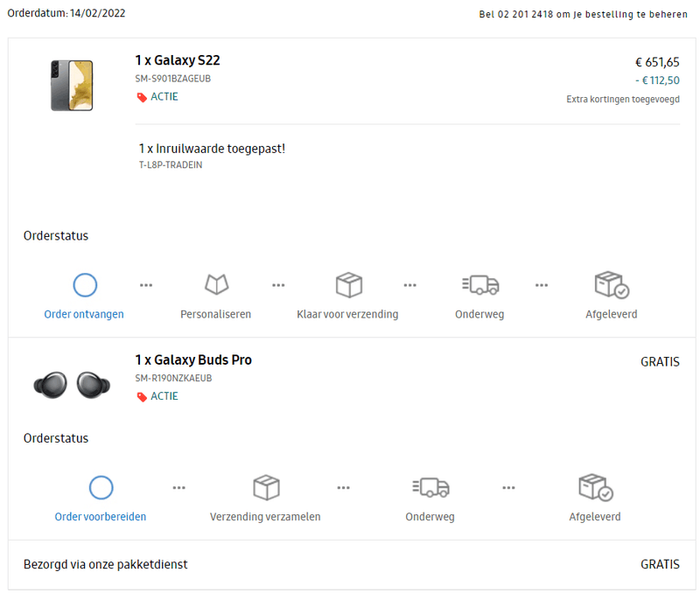Click the Verzending verzamelen box icon
Viewport: 700px width, 600px height.
tap(265, 487)
